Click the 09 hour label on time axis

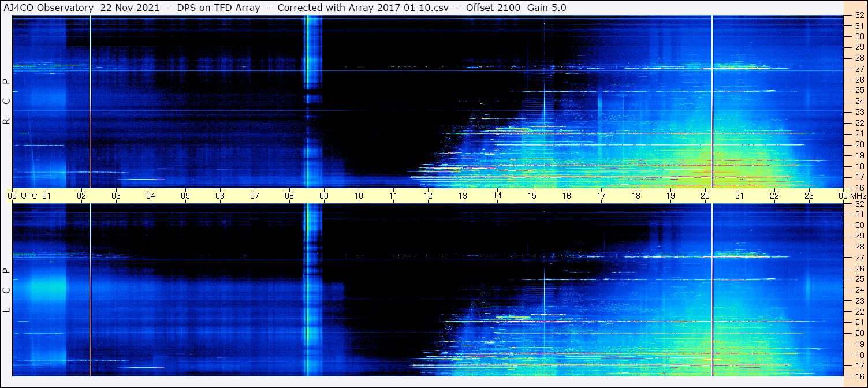(x=324, y=196)
